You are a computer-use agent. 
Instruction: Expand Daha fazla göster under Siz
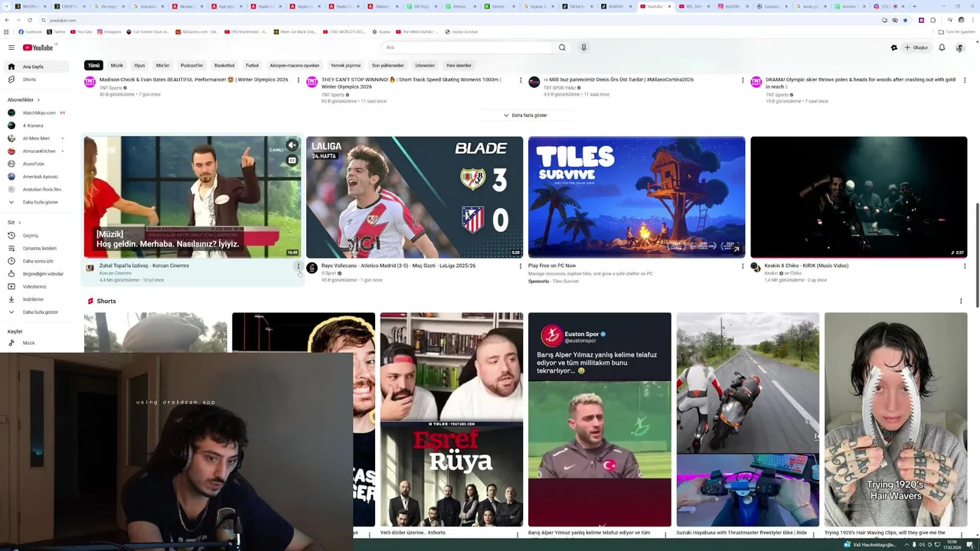click(x=38, y=312)
